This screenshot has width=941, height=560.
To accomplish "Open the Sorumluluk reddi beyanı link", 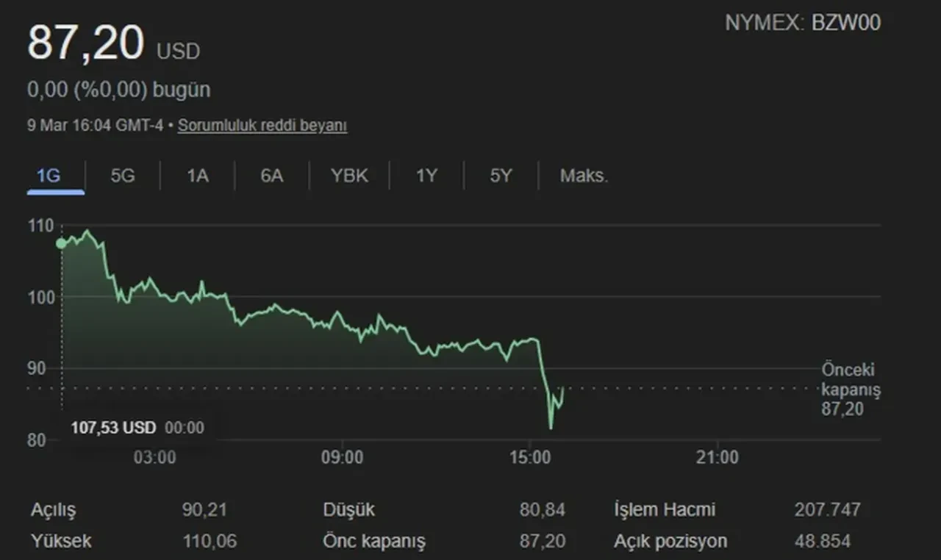I will 262,126.
